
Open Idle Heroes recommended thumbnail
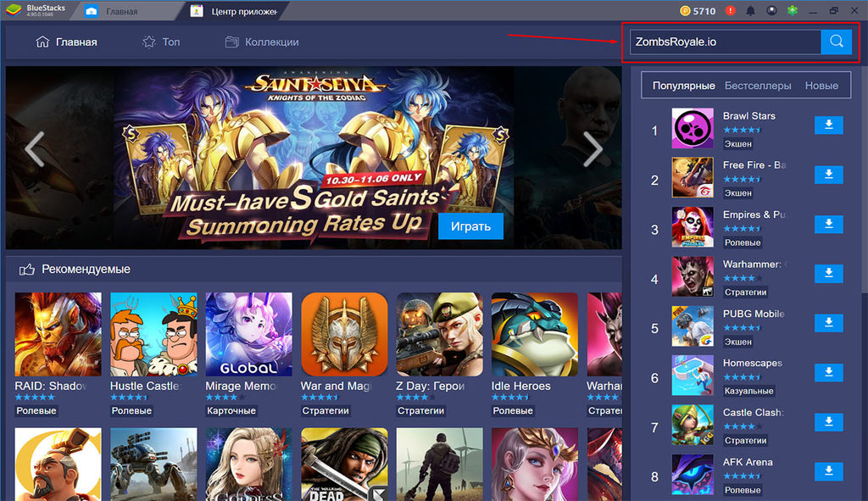pos(535,334)
